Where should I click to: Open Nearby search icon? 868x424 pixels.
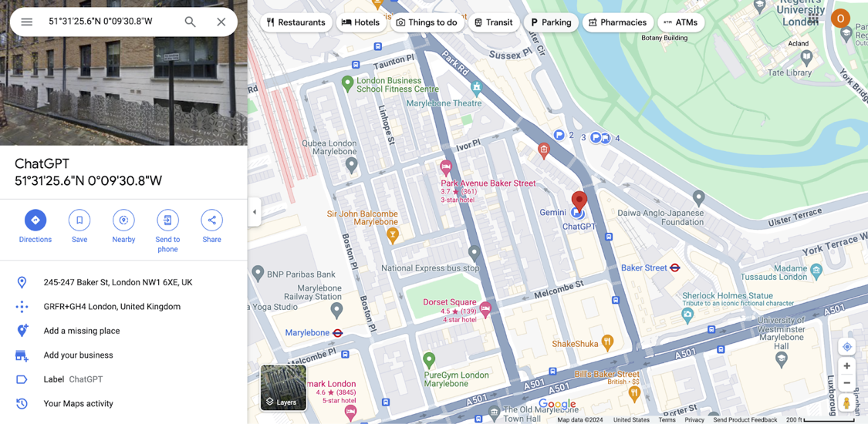click(123, 220)
